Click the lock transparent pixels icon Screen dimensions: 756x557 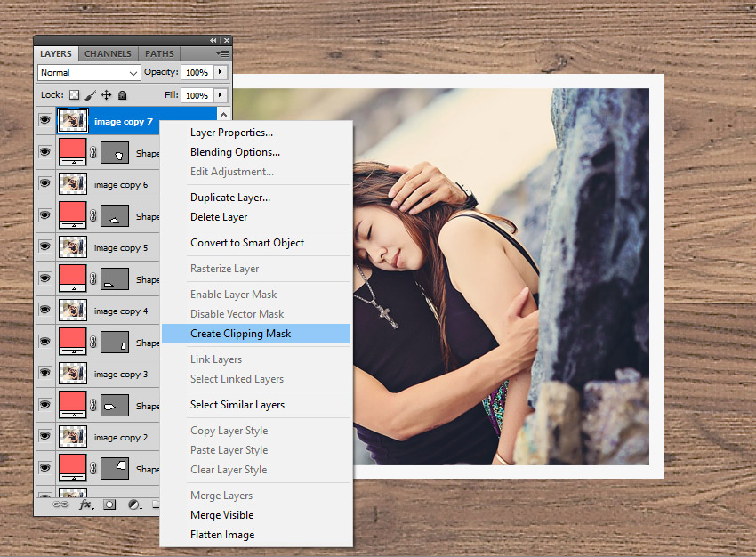(75, 95)
